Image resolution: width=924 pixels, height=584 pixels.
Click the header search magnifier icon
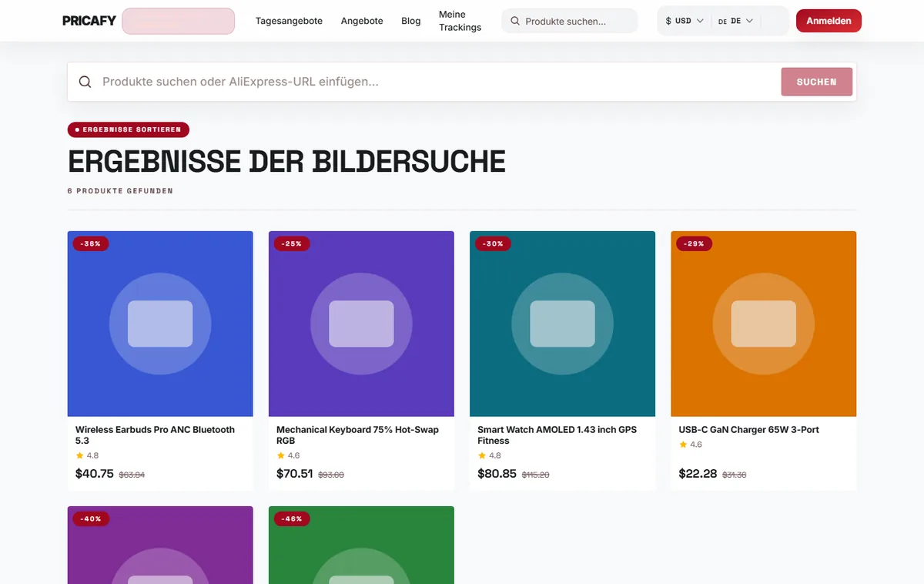point(515,22)
